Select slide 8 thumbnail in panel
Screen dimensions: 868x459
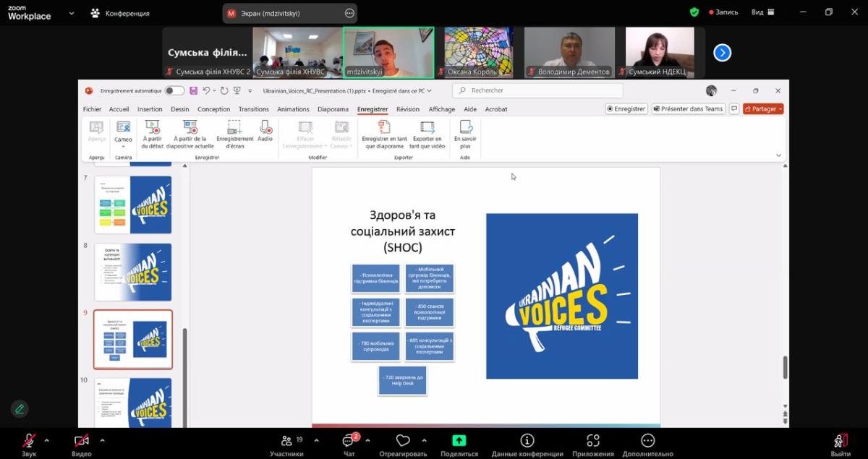[133, 272]
